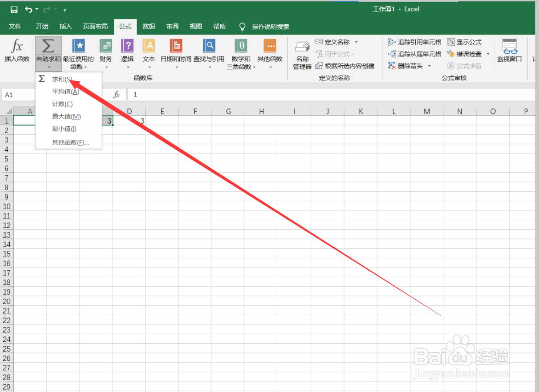This screenshot has height=392, width=539.
Task: Expand the AutoSum (自动求和) dropdown arrow
Action: (49, 68)
